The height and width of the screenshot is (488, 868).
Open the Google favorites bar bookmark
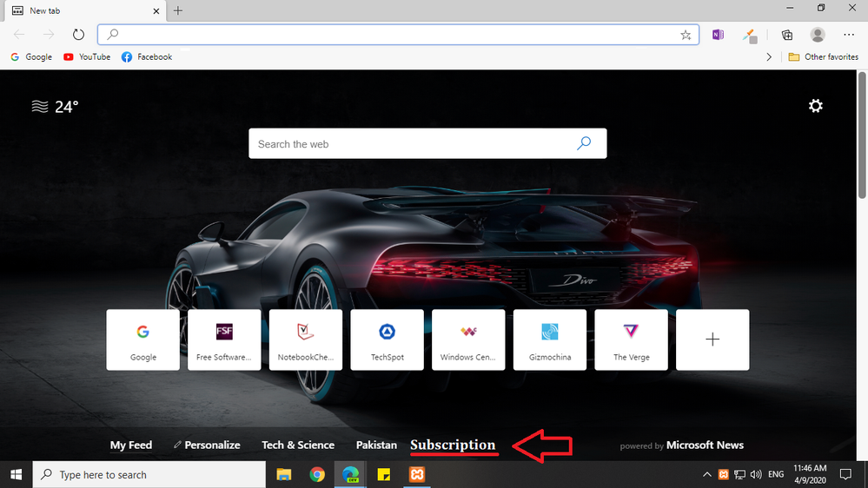pos(31,57)
